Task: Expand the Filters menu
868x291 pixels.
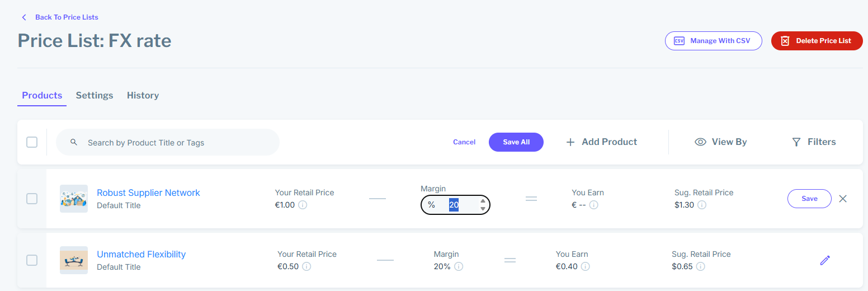Action: click(x=814, y=142)
